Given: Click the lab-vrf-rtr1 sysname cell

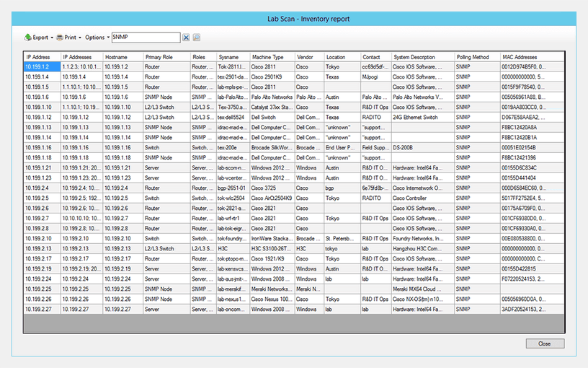Looking at the screenshot, I should [x=233, y=219].
